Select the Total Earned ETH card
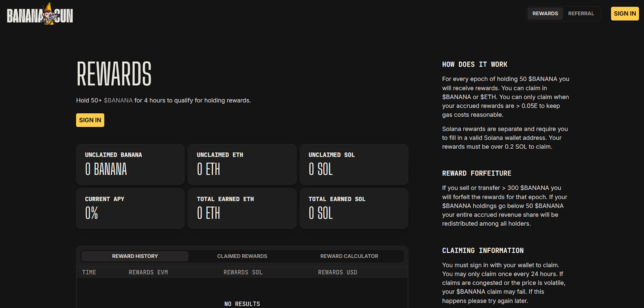The image size is (644, 308). (x=242, y=208)
